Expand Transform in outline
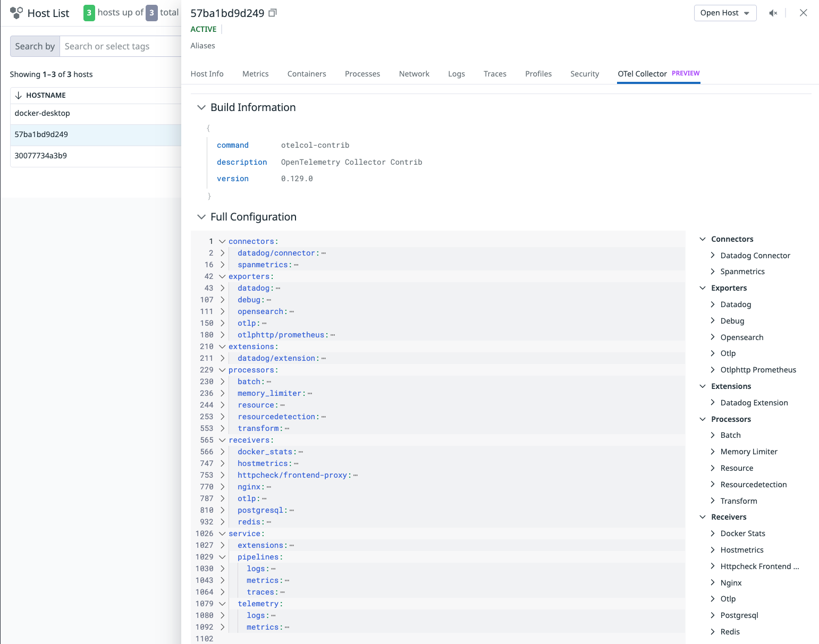The height and width of the screenshot is (644, 819). point(713,501)
